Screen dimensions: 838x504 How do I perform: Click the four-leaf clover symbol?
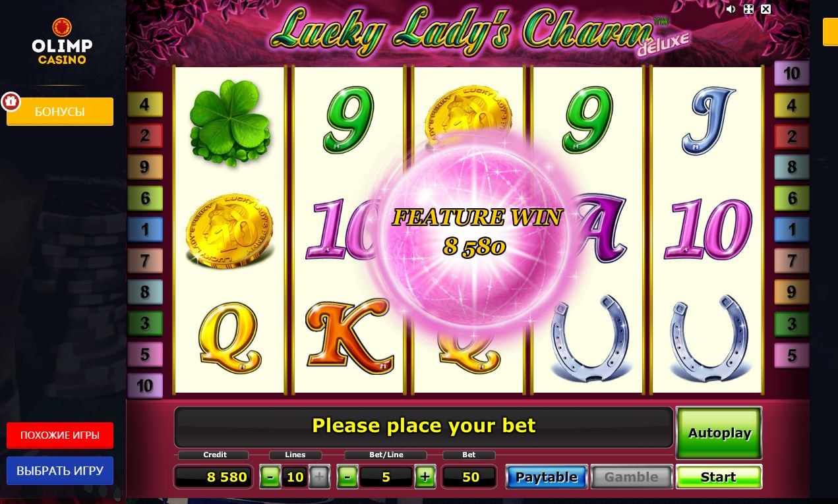coord(229,123)
